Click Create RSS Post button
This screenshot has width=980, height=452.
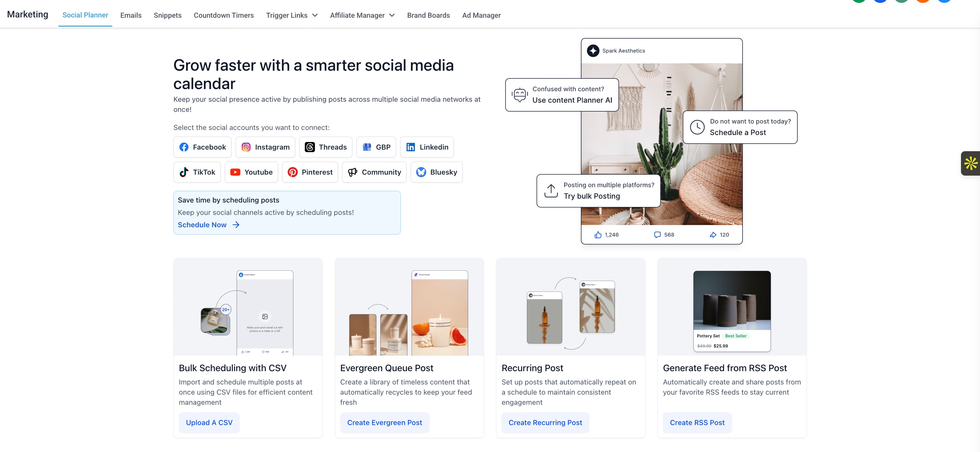pyautogui.click(x=697, y=422)
